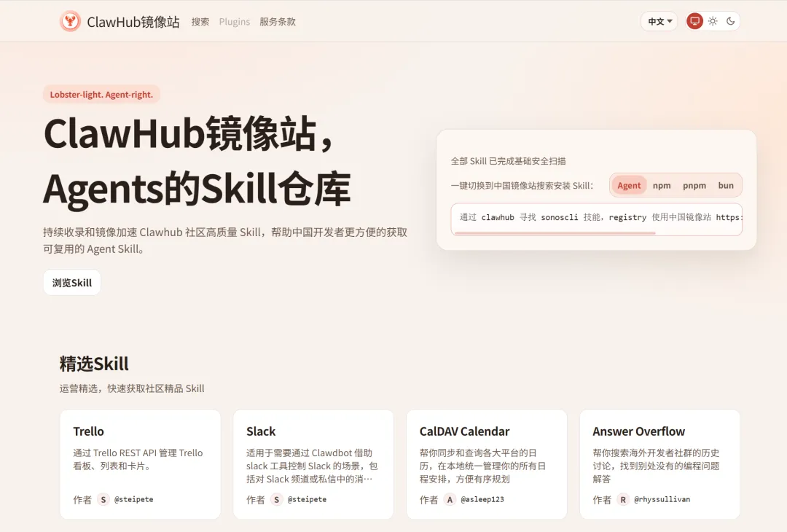Image resolution: width=787 pixels, height=532 pixels.
Task: Select the npm install tab
Action: point(662,185)
